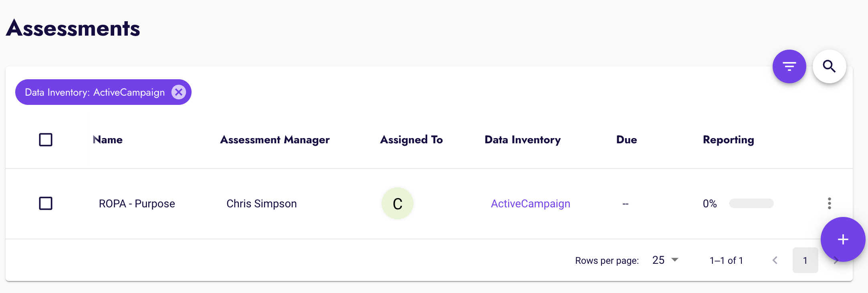Toggle the select-all header checkbox

tap(46, 140)
